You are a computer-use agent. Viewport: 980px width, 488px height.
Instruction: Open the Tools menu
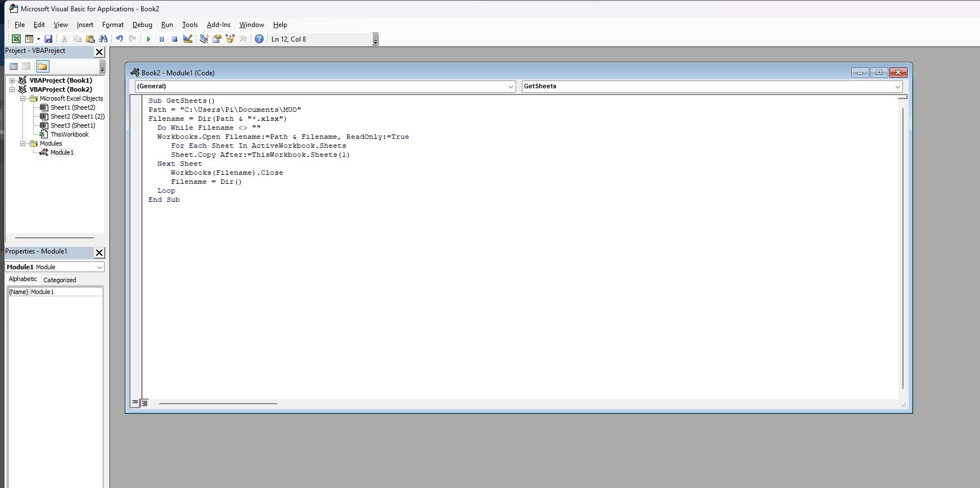(x=190, y=25)
